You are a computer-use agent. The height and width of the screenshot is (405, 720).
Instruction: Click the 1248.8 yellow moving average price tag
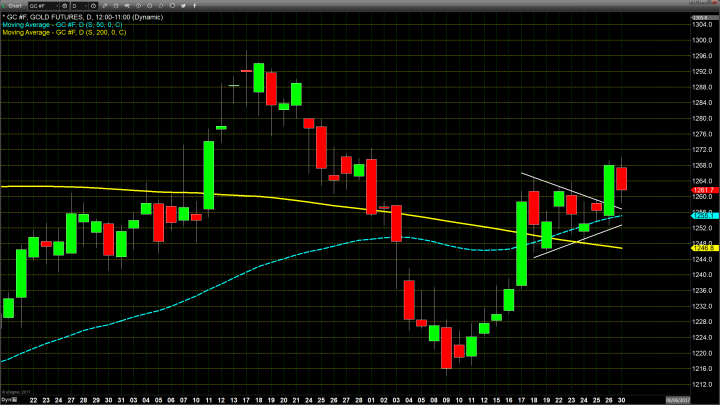click(703, 248)
